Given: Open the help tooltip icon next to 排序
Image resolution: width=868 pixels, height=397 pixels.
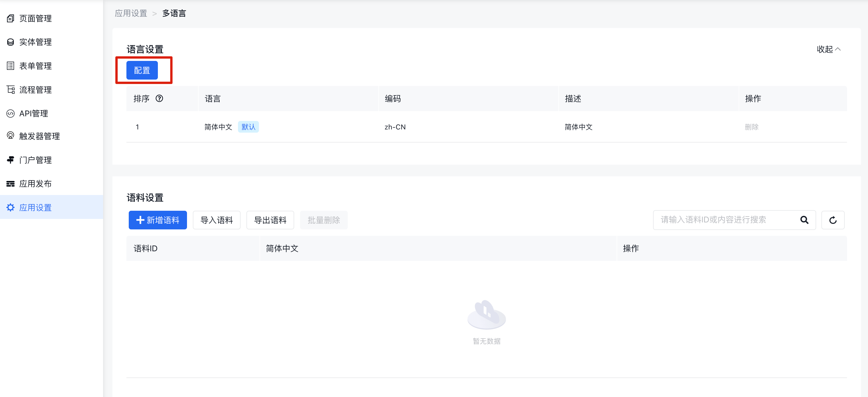Looking at the screenshot, I should point(159,99).
